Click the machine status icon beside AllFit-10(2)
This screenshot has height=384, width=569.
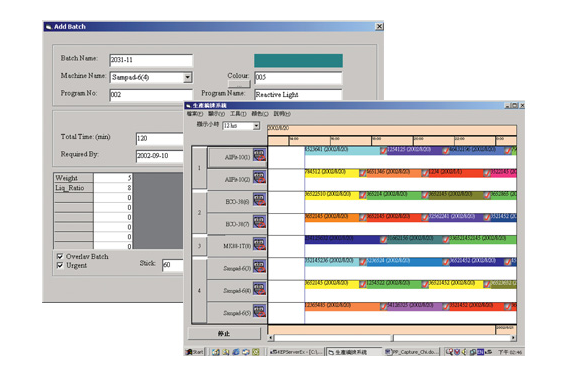tap(259, 177)
